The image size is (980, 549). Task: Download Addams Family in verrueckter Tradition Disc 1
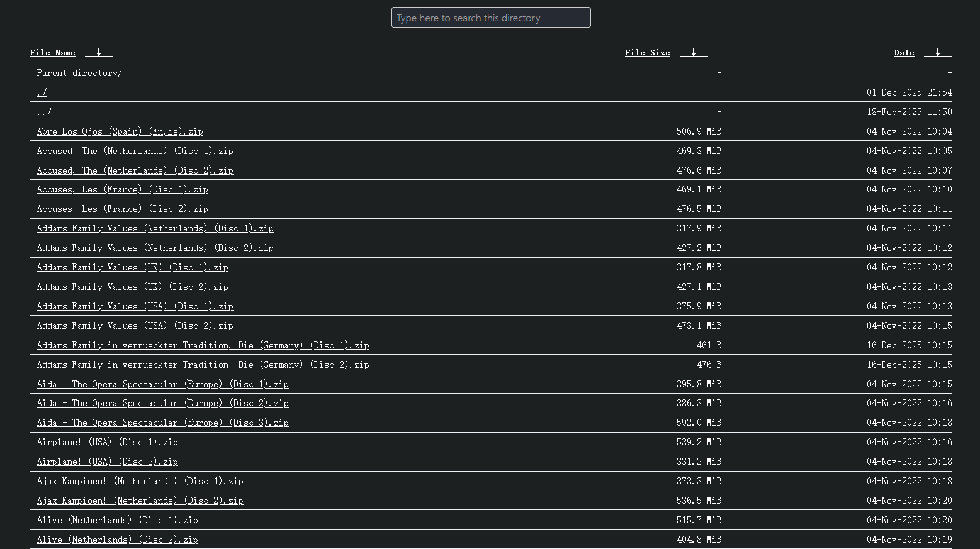(x=203, y=345)
